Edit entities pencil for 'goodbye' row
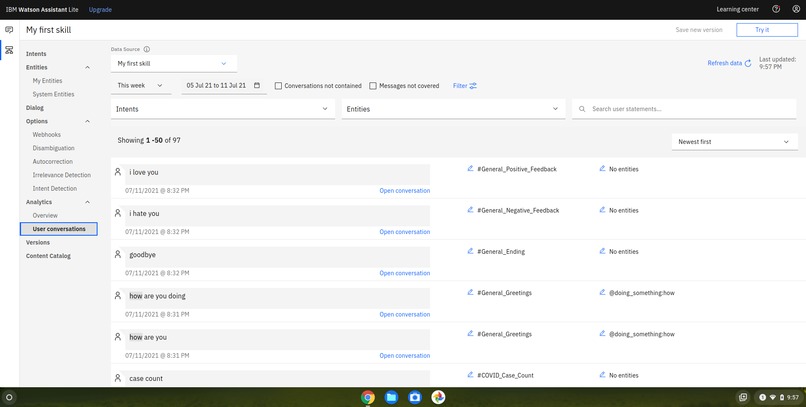 602,251
